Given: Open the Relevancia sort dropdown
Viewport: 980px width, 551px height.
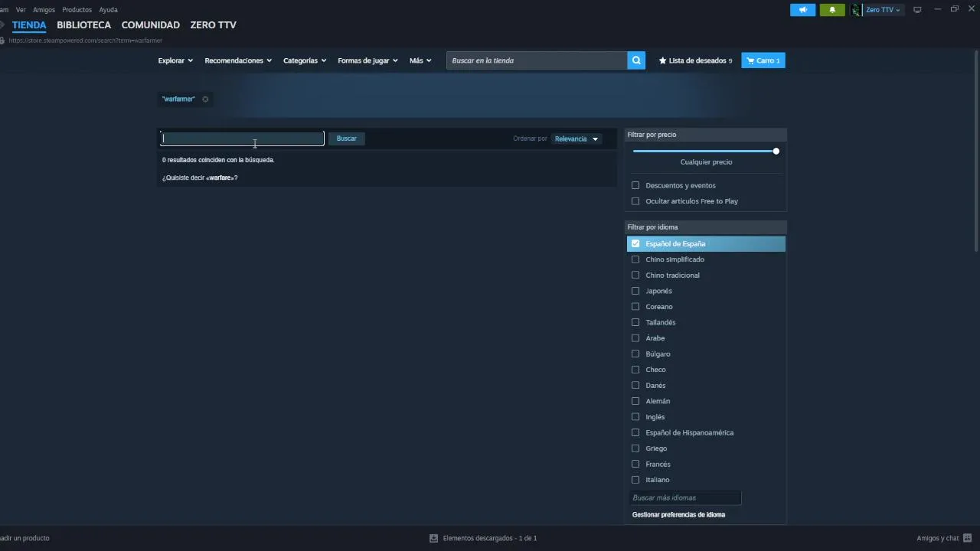Looking at the screenshot, I should click(x=577, y=139).
